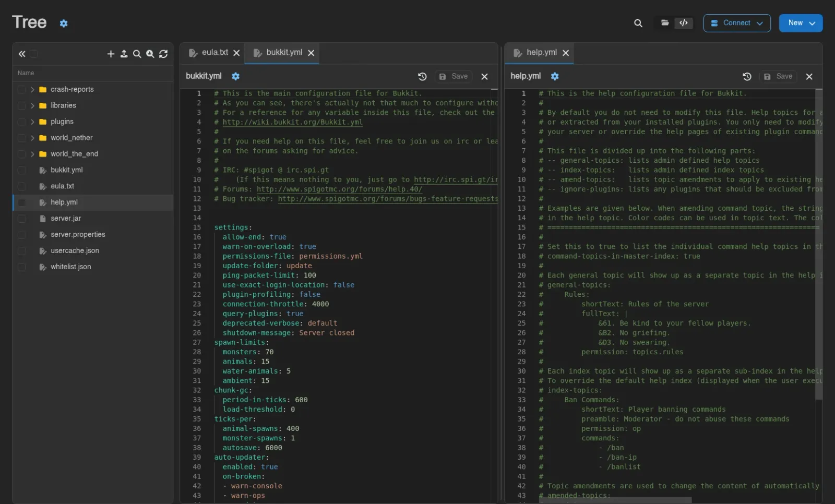The width and height of the screenshot is (835, 504).
Task: Open the Tree settings gear next to the title
Action: (64, 23)
